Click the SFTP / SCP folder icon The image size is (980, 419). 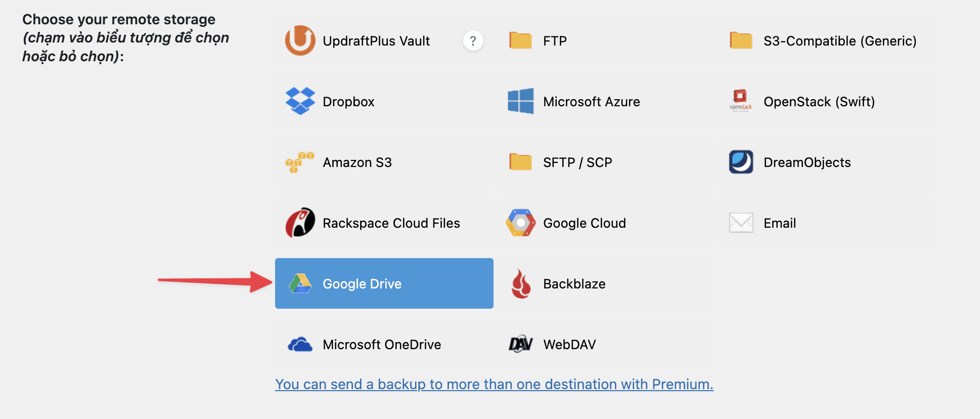point(520,162)
